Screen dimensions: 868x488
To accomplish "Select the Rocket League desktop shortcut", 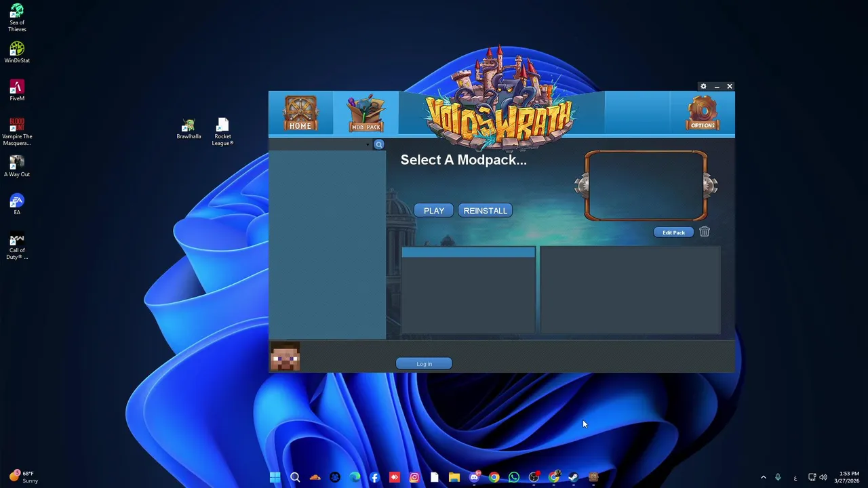I will (222, 132).
